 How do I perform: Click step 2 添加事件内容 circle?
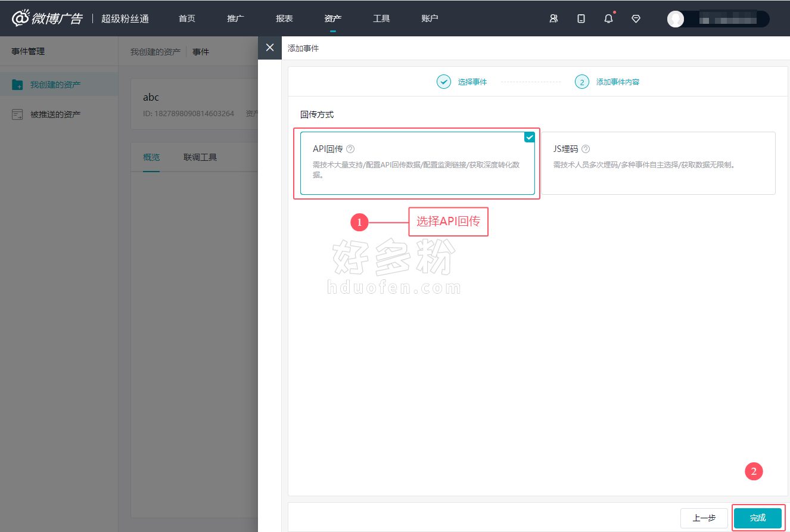tap(582, 82)
